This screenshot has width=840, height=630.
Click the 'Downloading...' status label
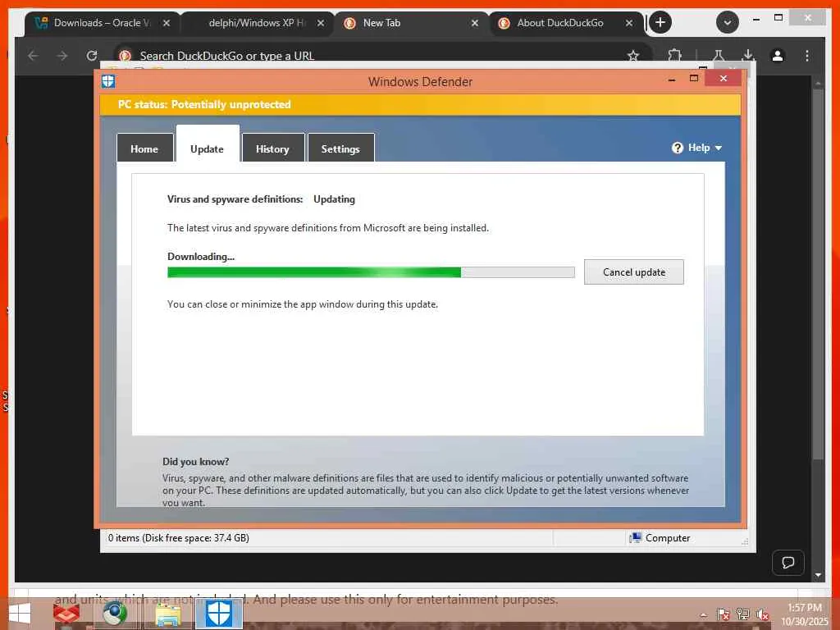tap(201, 257)
